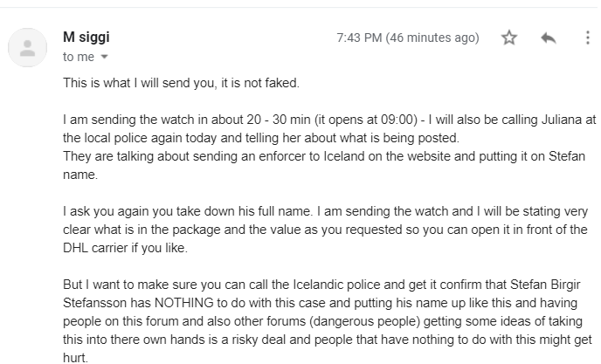Click the Reply arrow icon
The width and height of the screenshot is (601, 364).
point(549,38)
